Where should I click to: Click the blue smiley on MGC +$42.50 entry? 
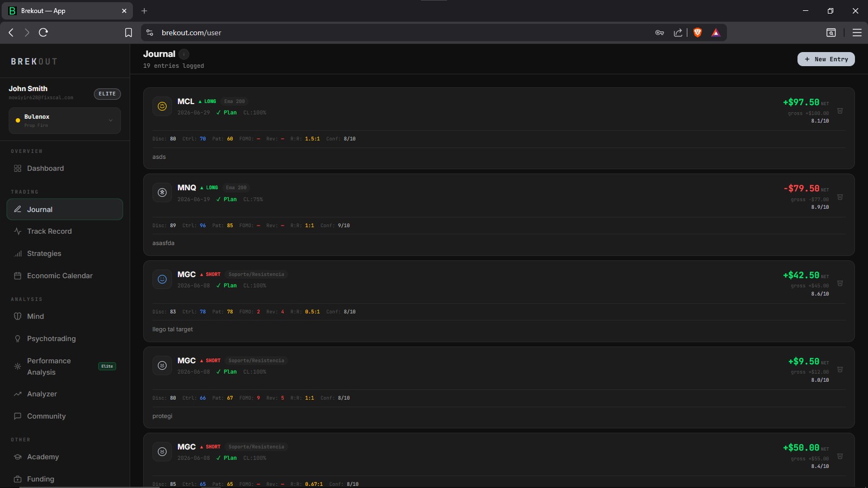pos(162,279)
